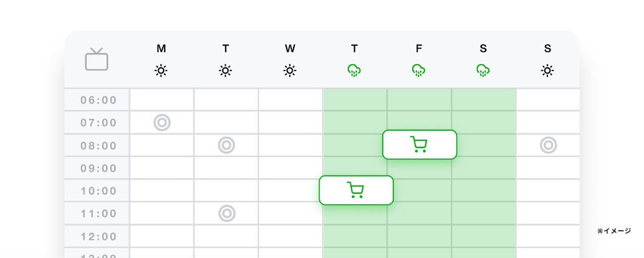Click the TV icon in header corner
This screenshot has height=258, width=644.
tap(96, 60)
